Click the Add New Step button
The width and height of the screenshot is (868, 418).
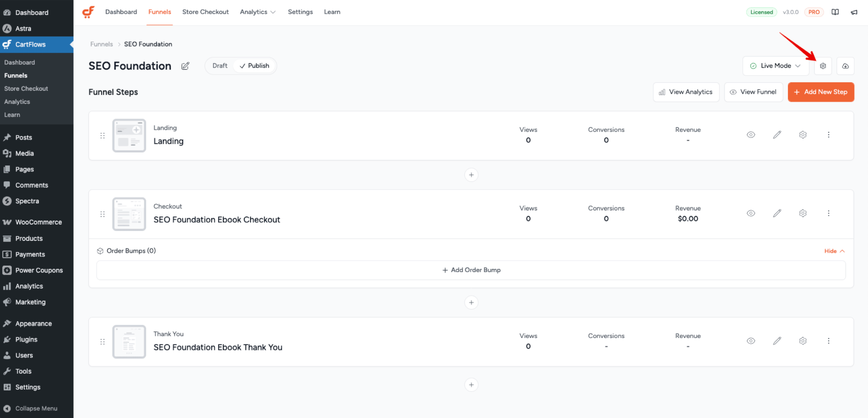pos(821,92)
